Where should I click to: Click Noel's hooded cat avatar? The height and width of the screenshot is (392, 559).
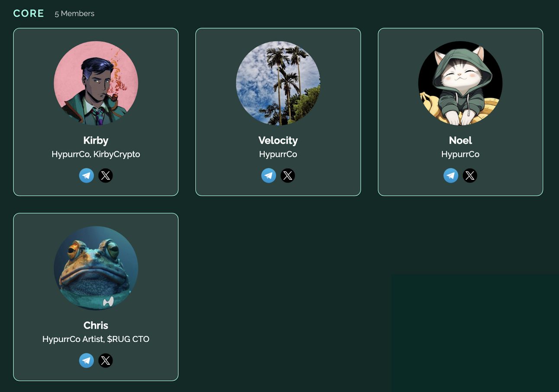point(460,83)
